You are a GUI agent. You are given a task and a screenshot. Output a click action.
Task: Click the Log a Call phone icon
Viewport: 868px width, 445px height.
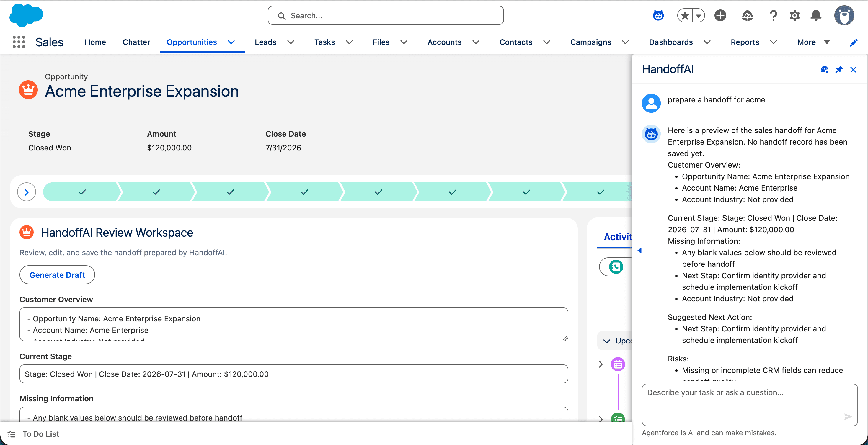pyautogui.click(x=616, y=267)
